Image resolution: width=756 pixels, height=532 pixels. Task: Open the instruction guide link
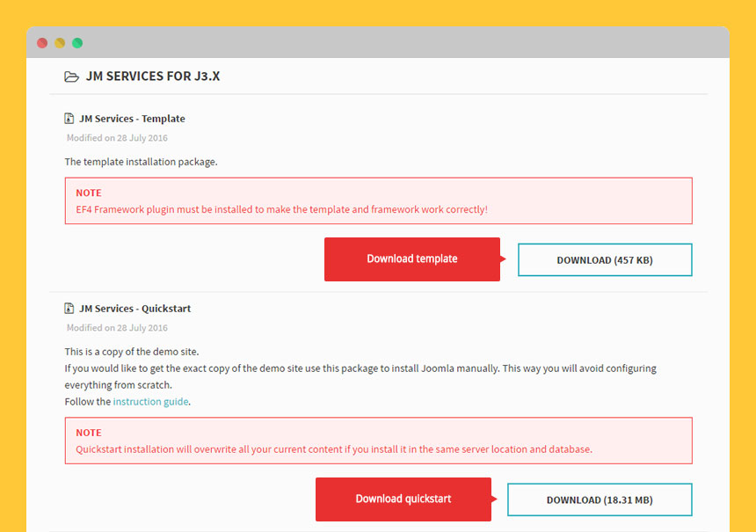[150, 401]
